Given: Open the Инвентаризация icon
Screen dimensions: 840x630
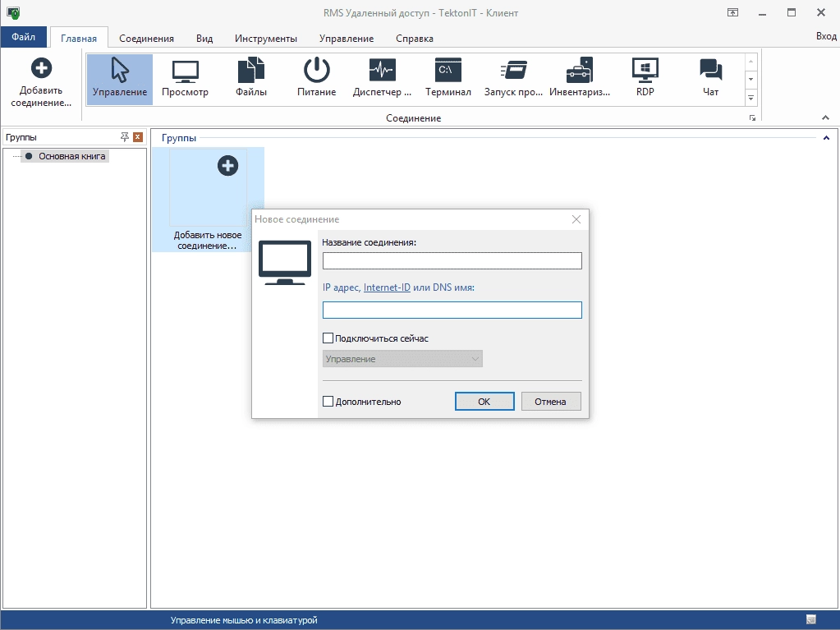Looking at the screenshot, I should [580, 80].
